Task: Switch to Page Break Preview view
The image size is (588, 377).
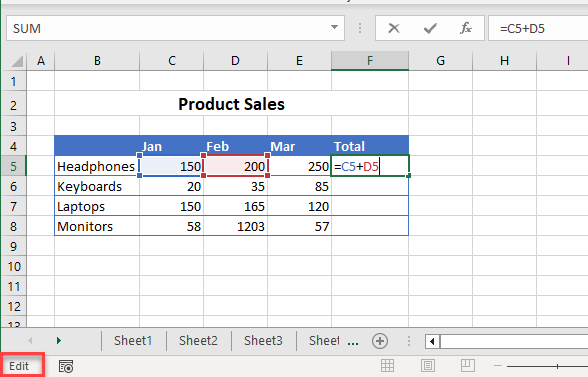Action: [x=468, y=366]
